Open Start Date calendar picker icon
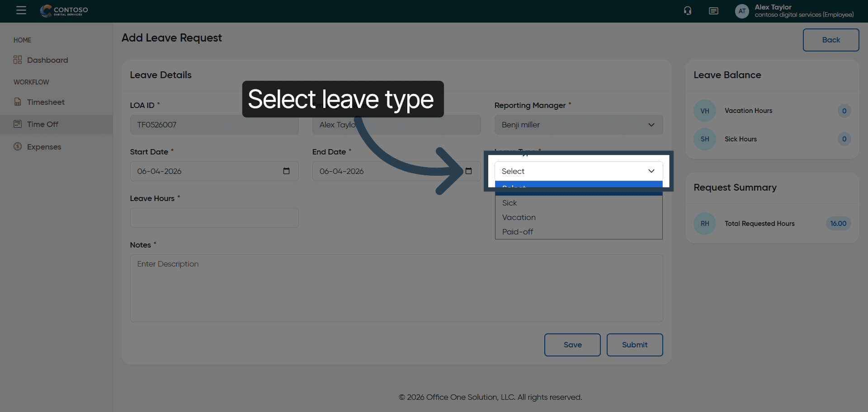This screenshot has height=412, width=868. click(286, 171)
